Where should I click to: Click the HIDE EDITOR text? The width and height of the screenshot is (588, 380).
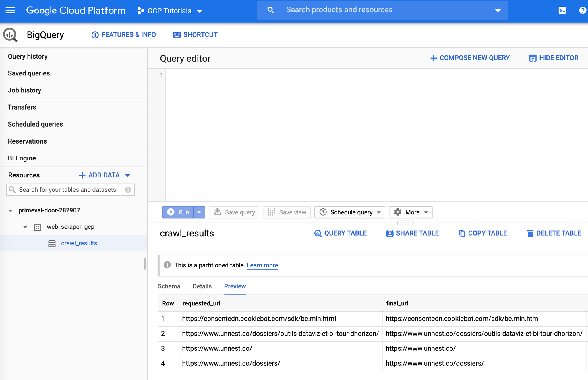[559, 58]
